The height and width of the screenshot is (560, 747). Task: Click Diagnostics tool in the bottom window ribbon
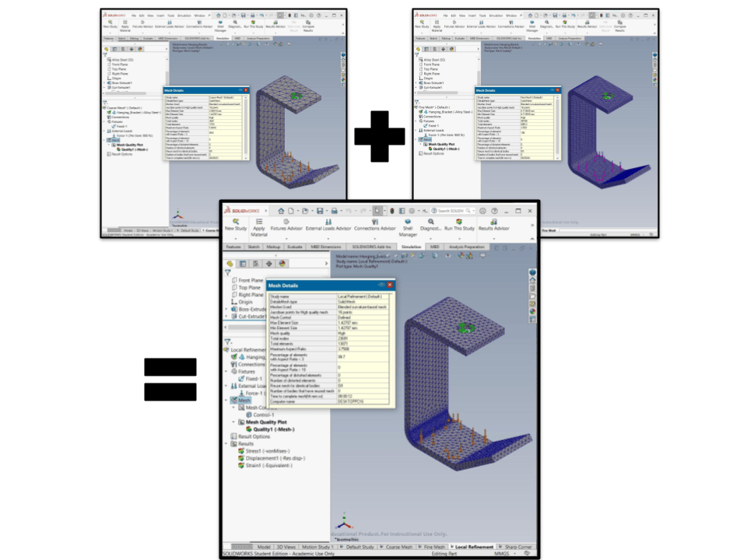pyautogui.click(x=430, y=225)
